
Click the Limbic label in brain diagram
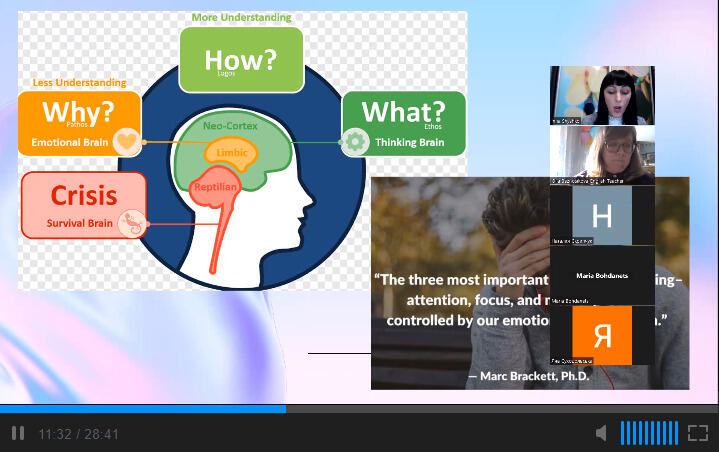click(x=232, y=153)
